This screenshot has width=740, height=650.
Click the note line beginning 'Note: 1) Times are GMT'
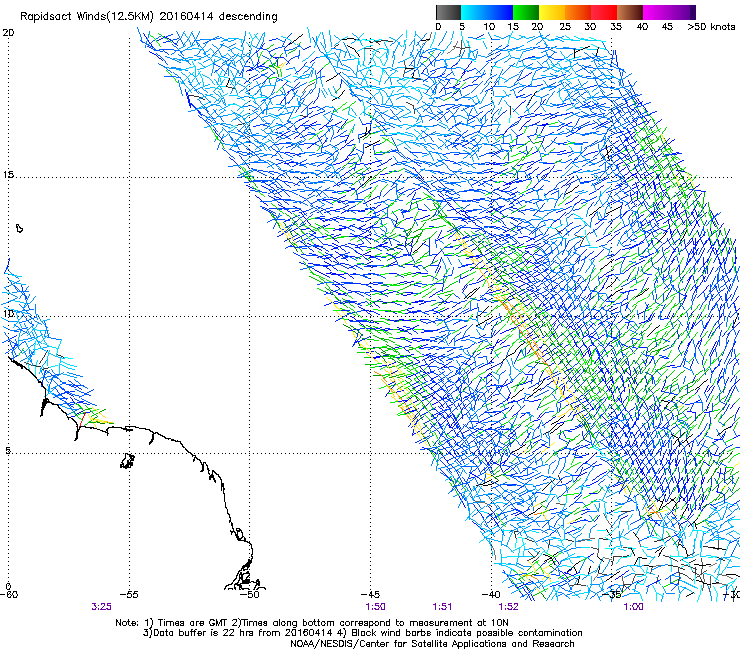(x=312, y=623)
